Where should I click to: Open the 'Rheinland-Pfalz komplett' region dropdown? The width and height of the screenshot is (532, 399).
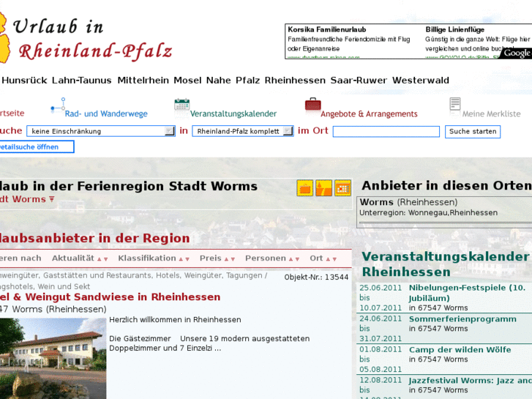coord(243,132)
